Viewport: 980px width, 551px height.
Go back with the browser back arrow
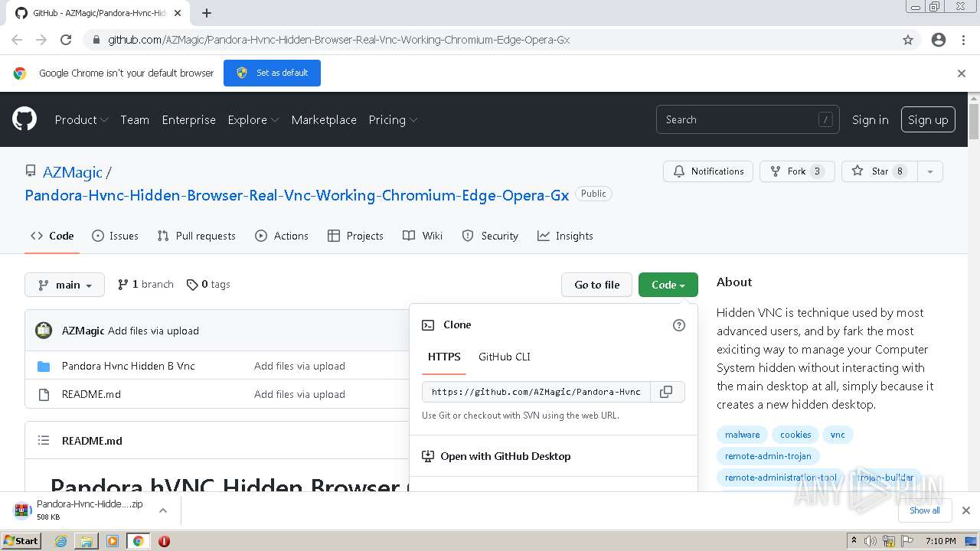pos(17,40)
